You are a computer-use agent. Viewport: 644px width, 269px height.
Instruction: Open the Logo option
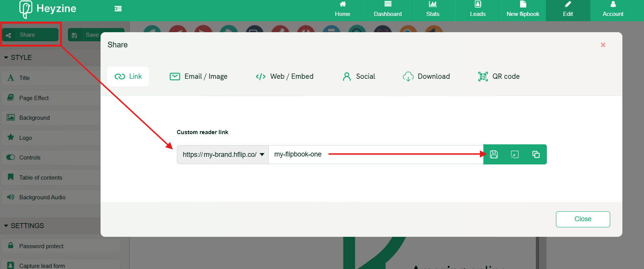pyautogui.click(x=51, y=138)
